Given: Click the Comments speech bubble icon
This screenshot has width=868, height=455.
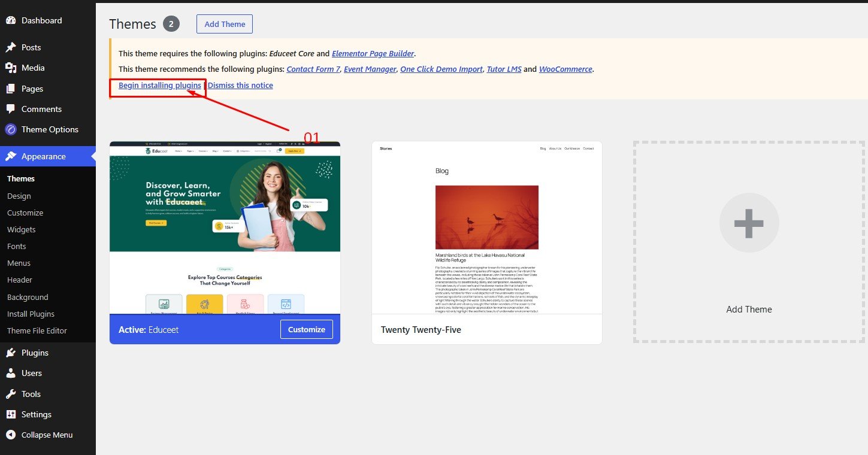Looking at the screenshot, I should [x=10, y=109].
